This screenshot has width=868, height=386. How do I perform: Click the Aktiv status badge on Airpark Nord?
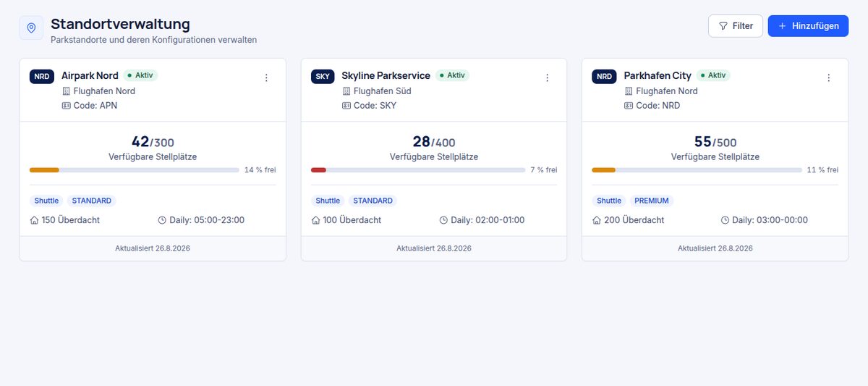click(140, 75)
